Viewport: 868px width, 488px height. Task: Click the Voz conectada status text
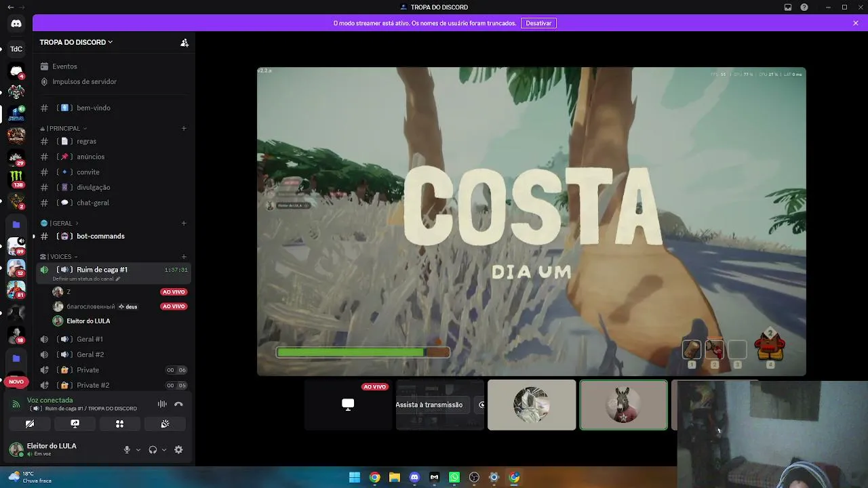tap(50, 400)
